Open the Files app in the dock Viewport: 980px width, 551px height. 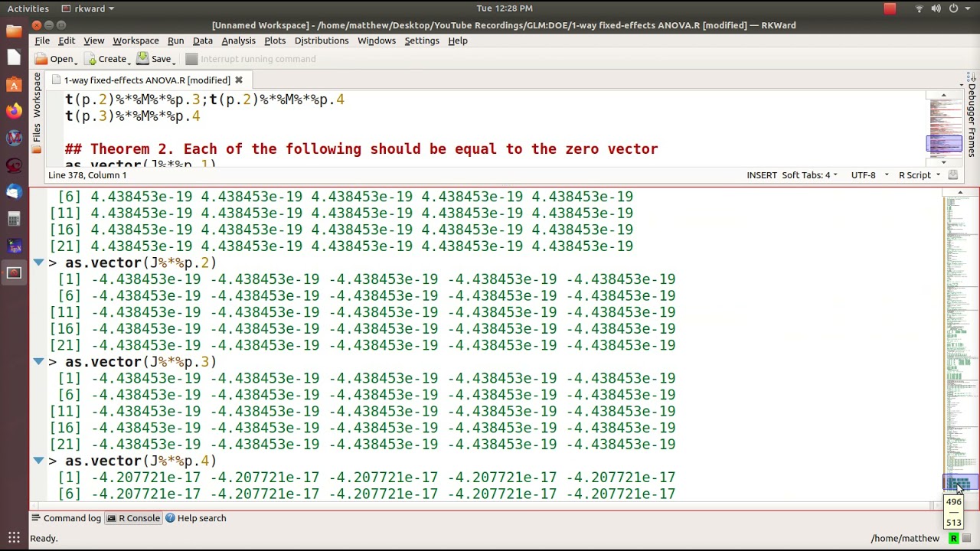pos(14,31)
